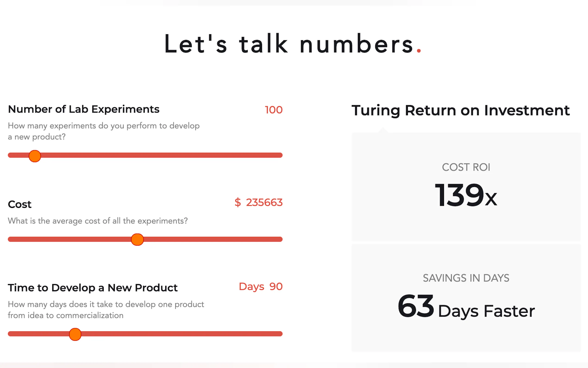Click the "Let's talk numbers." heading
This screenshot has width=588, height=368.
click(x=293, y=44)
